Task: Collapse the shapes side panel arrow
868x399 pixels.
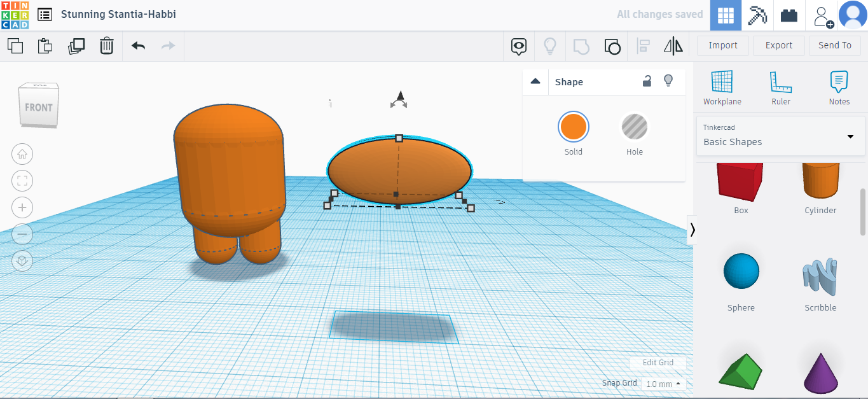Action: click(x=692, y=230)
